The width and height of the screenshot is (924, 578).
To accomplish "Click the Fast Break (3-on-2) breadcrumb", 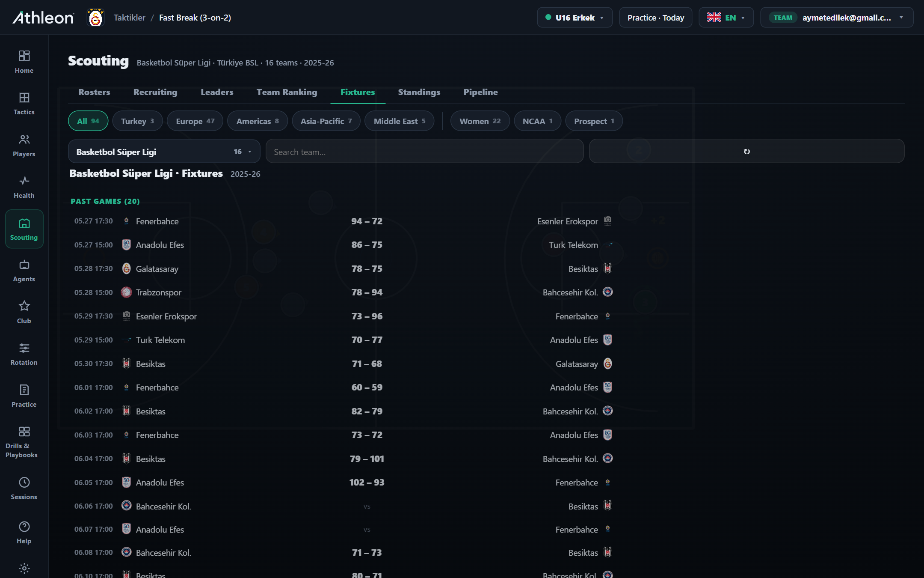I will coord(195,18).
